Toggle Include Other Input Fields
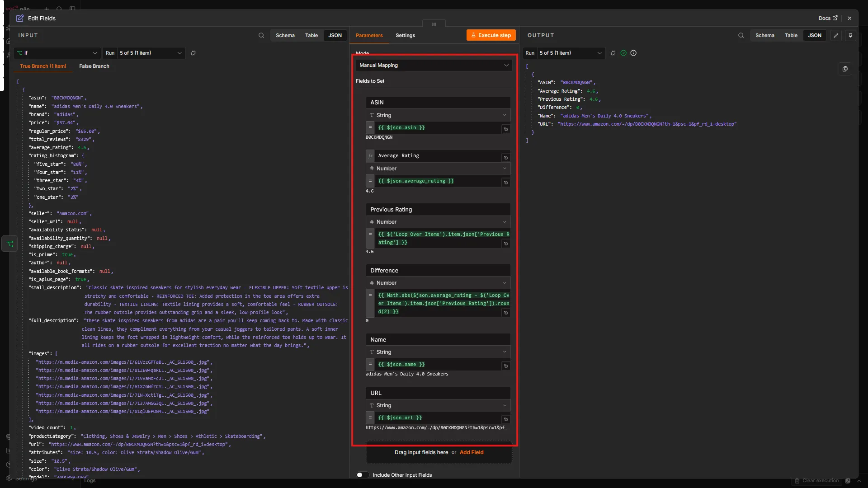The image size is (868, 488). click(x=362, y=475)
